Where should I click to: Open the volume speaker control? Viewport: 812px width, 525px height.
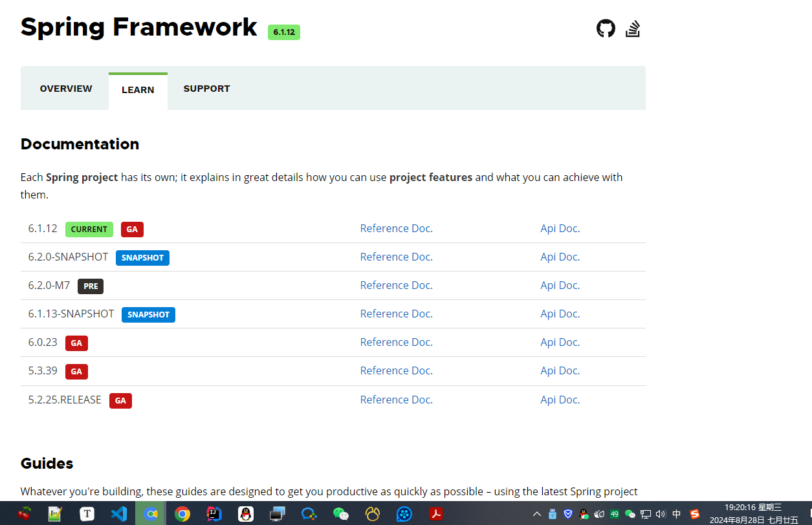tap(661, 514)
